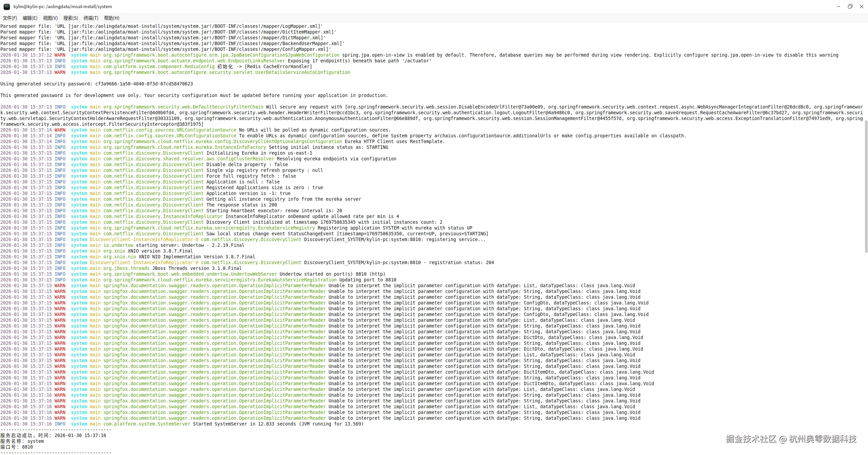Click 'Initializing Eureka in region us-east-1' line
This screenshot has width=868, height=455.
(259, 153)
